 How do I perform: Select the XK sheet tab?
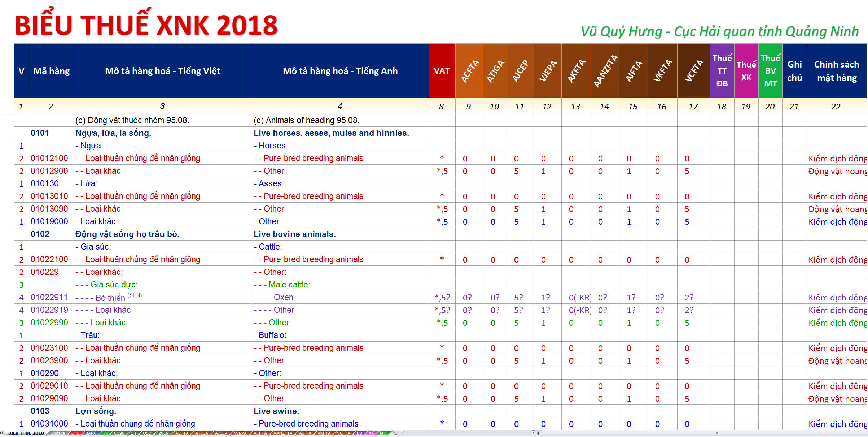point(371,433)
